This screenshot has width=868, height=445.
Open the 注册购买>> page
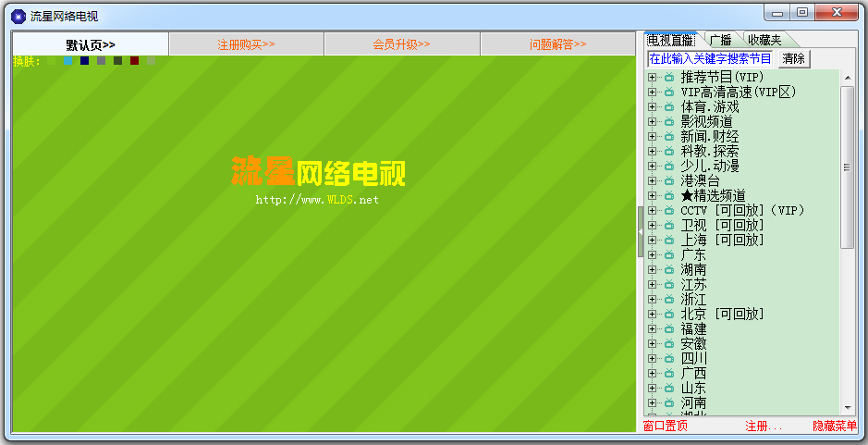click(246, 44)
